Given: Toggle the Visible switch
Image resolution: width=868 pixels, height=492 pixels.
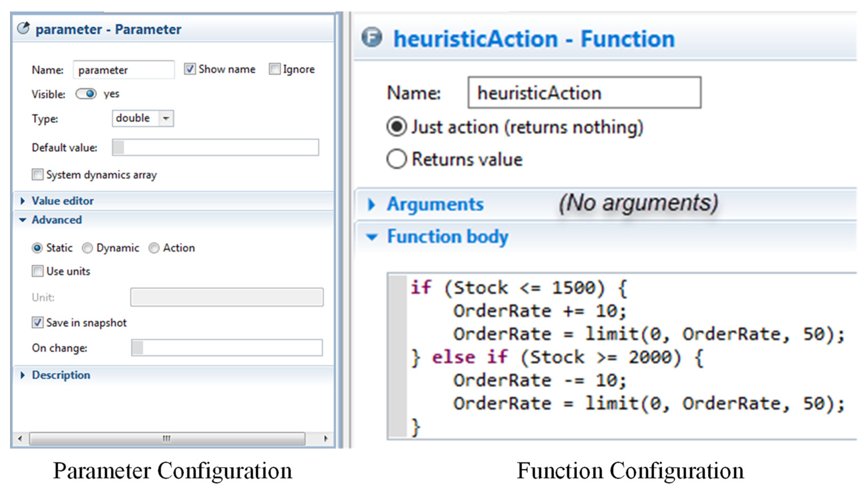Looking at the screenshot, I should point(86,94).
